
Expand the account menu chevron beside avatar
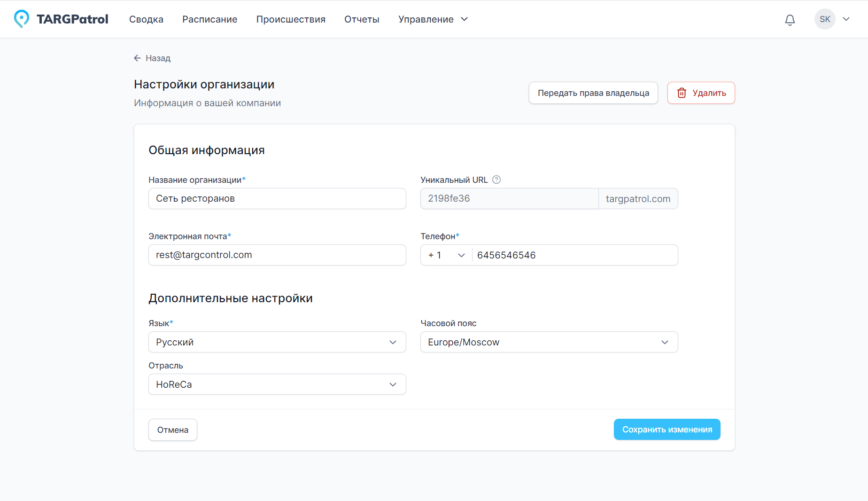(x=846, y=19)
